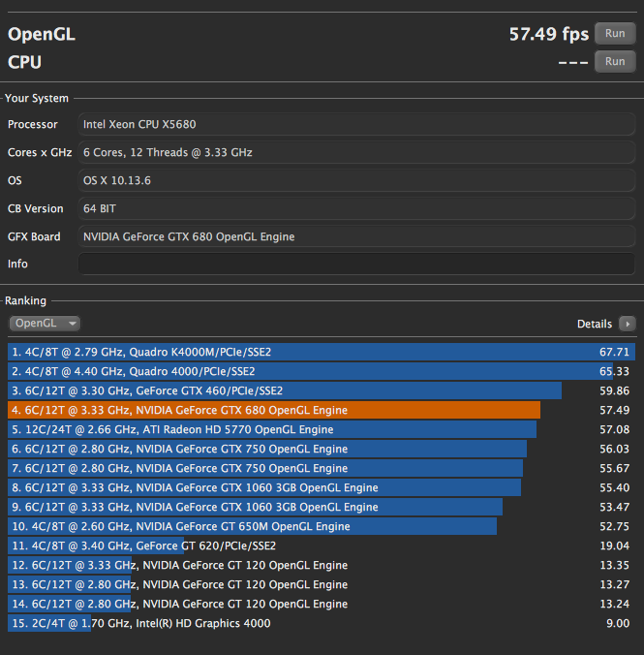The height and width of the screenshot is (655, 644).
Task: Select rank 11 GeForce GT 620 entry
Action: 322,546
